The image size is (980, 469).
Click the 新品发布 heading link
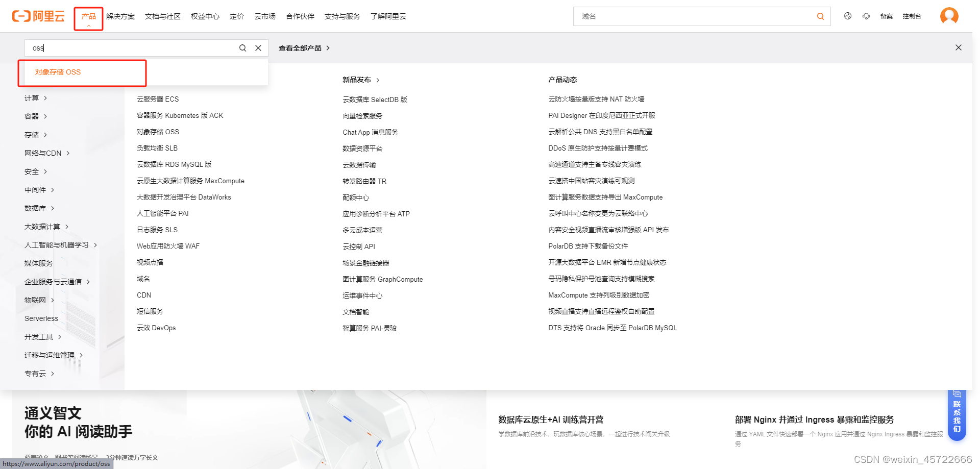(361, 80)
